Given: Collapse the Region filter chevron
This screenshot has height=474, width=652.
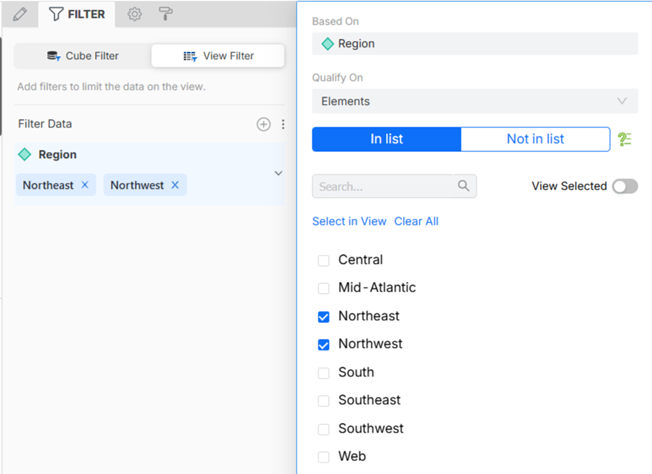Looking at the screenshot, I should point(278,173).
